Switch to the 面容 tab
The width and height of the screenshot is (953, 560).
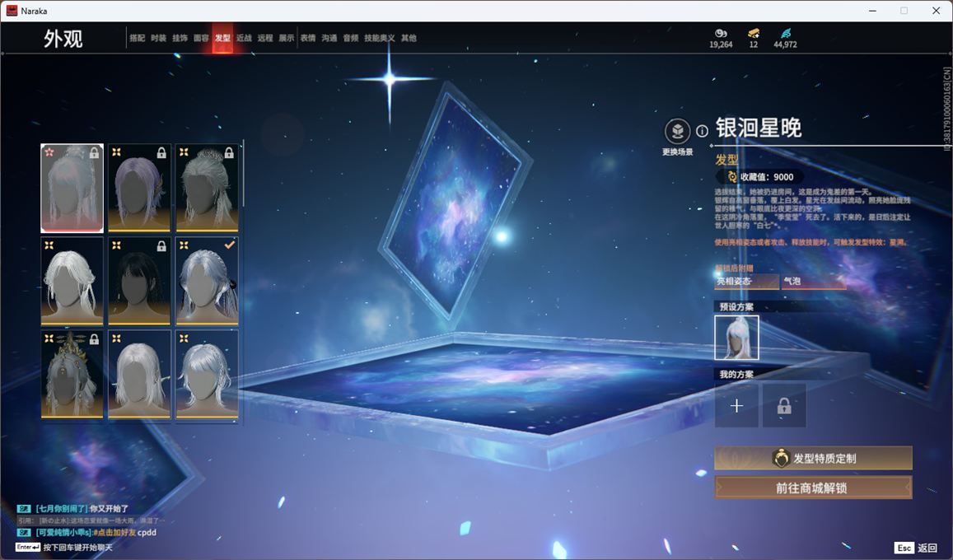[x=201, y=38]
